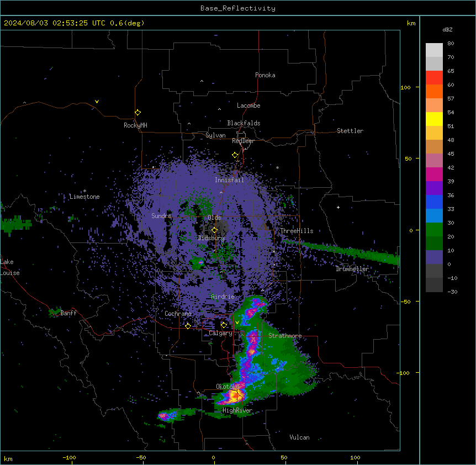Click the Vulcan label
The image size is (476, 465).
coord(299,437)
